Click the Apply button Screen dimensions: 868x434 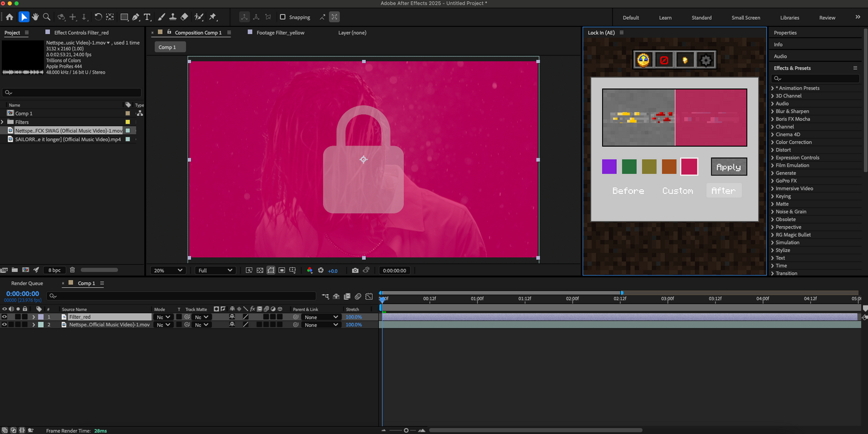point(728,167)
